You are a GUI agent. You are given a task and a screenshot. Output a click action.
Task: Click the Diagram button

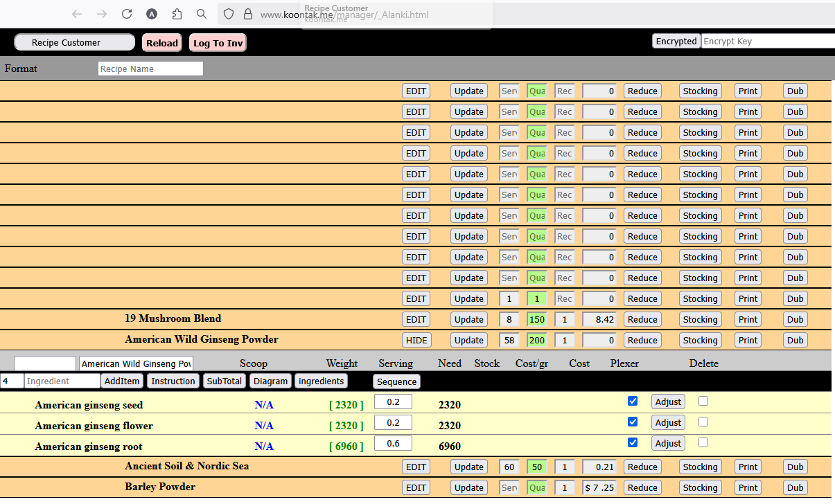coord(270,381)
